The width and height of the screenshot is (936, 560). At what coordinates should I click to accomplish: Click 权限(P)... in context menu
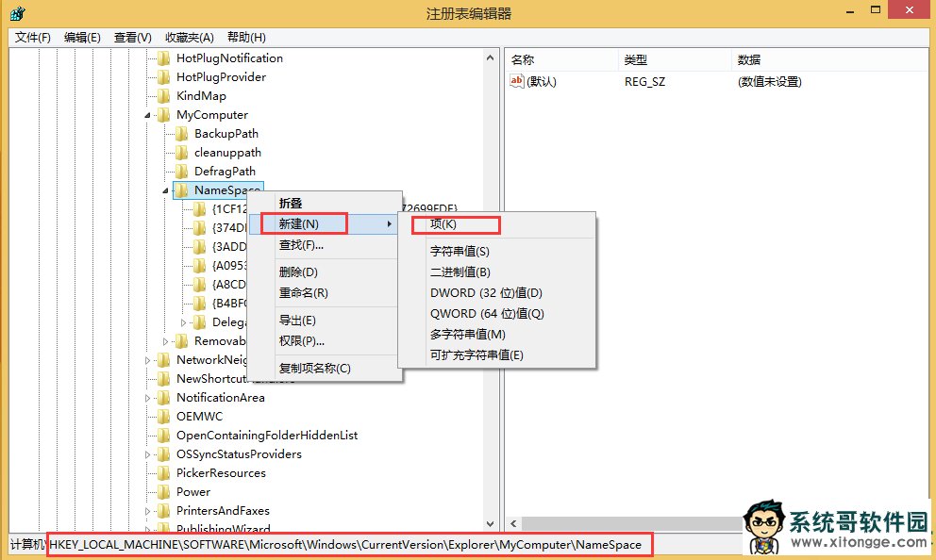coord(301,340)
